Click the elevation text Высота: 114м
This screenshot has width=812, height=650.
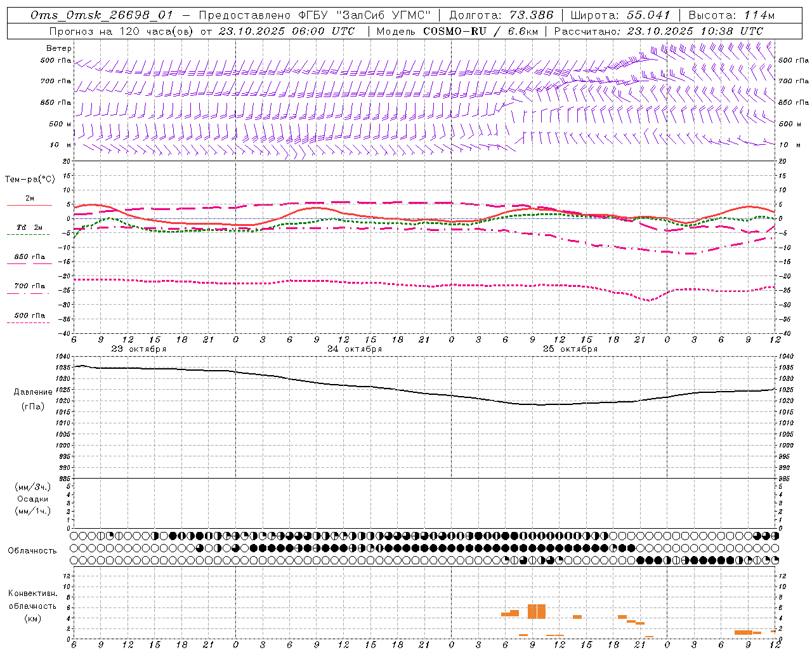(731, 15)
